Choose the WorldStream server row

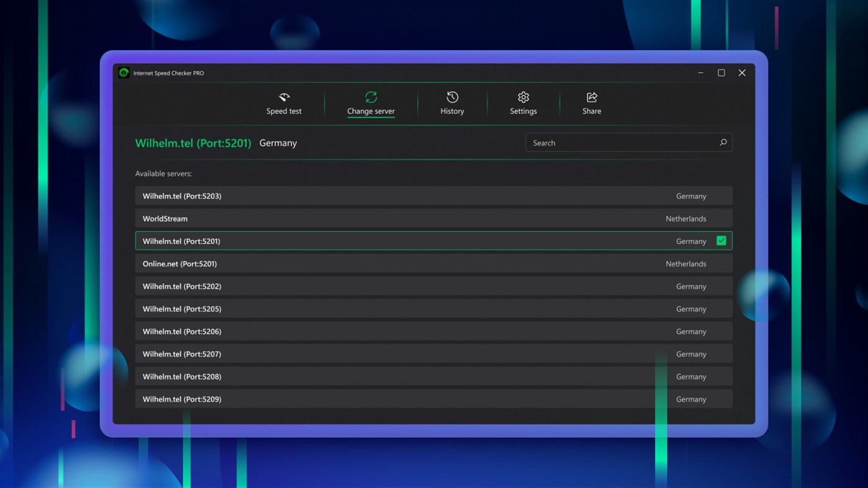coord(434,218)
